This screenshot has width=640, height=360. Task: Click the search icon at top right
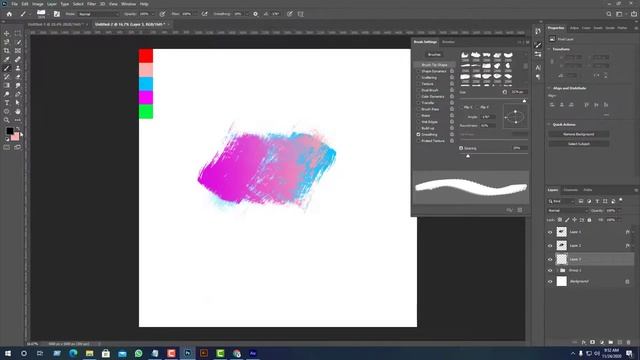tap(609, 14)
